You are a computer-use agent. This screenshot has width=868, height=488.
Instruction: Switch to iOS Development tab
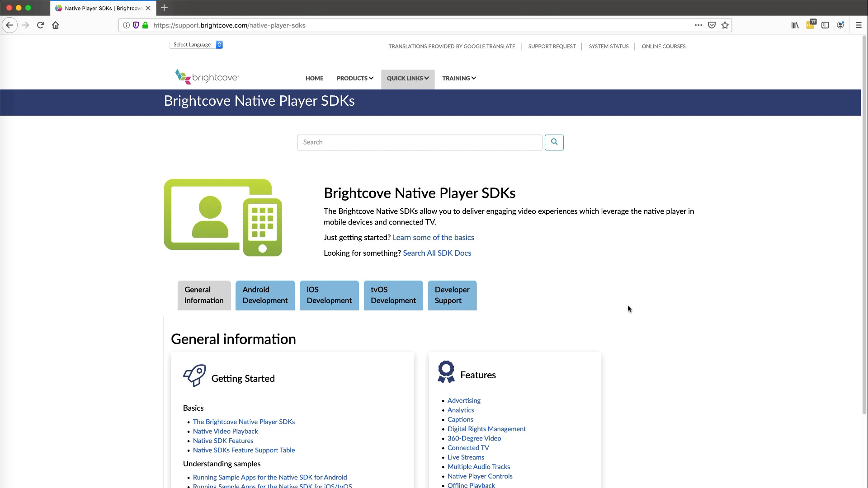tap(329, 296)
